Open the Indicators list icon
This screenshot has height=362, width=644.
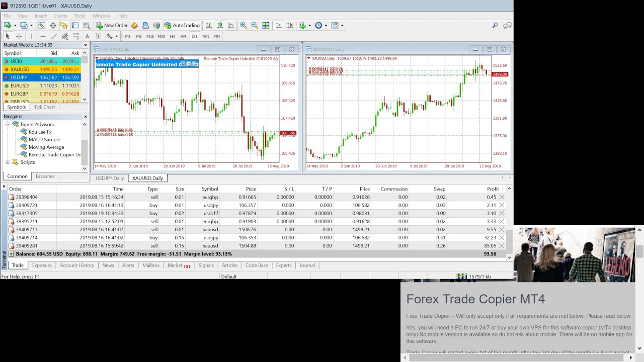pyautogui.click(x=302, y=25)
